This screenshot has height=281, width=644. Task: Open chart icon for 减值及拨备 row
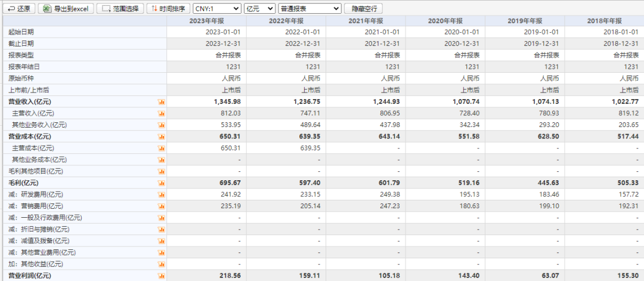click(161, 241)
